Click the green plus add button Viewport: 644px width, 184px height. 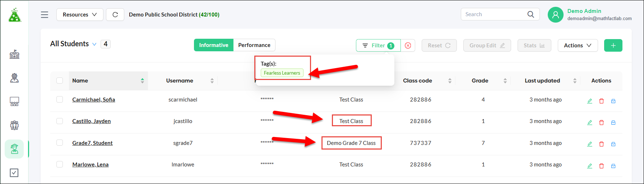[x=613, y=46]
